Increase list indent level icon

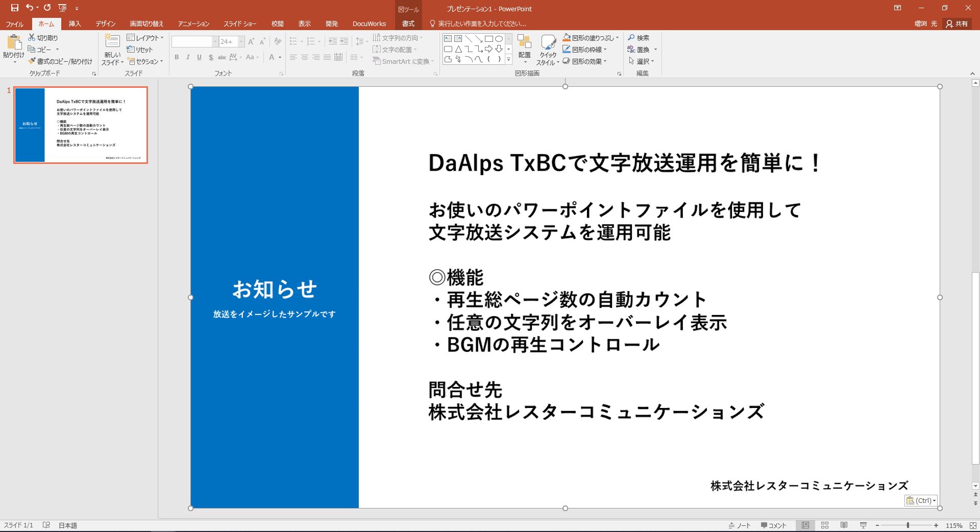[x=344, y=41]
